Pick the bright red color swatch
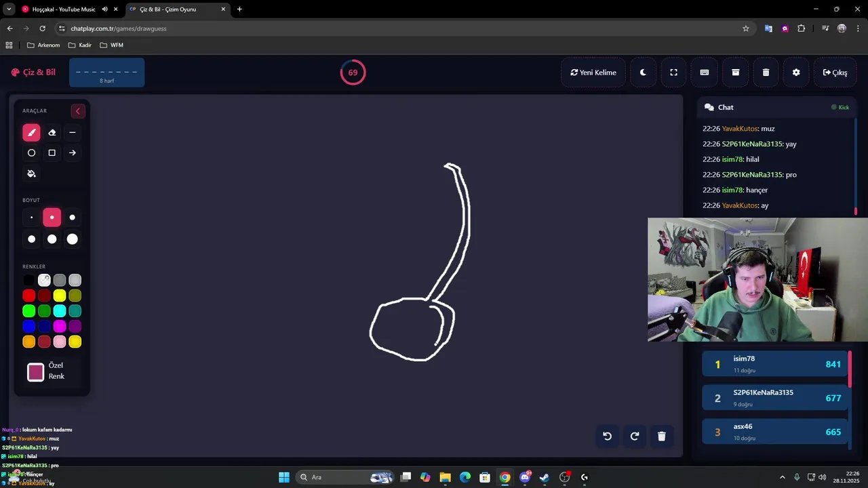The image size is (868, 488). [x=28, y=296]
